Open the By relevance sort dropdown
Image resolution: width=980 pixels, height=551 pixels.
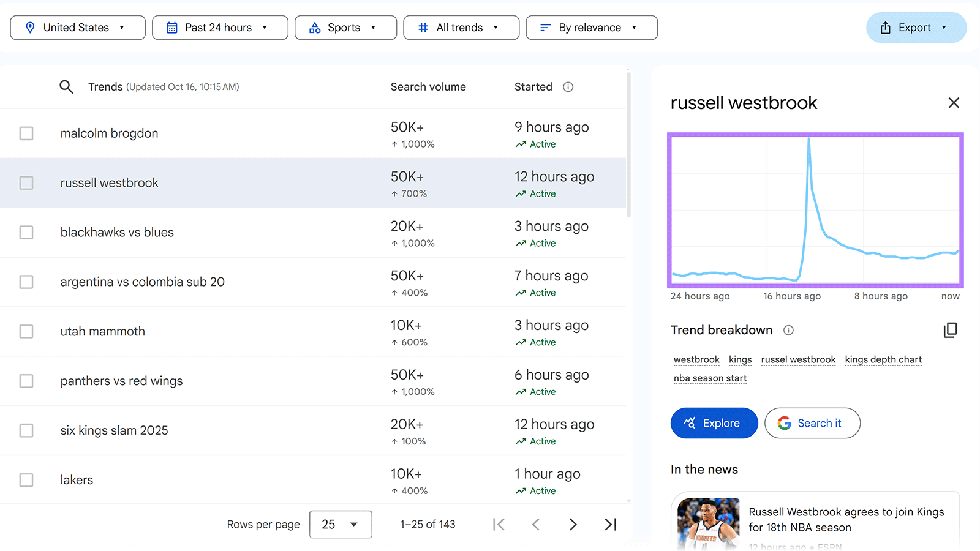pos(591,27)
